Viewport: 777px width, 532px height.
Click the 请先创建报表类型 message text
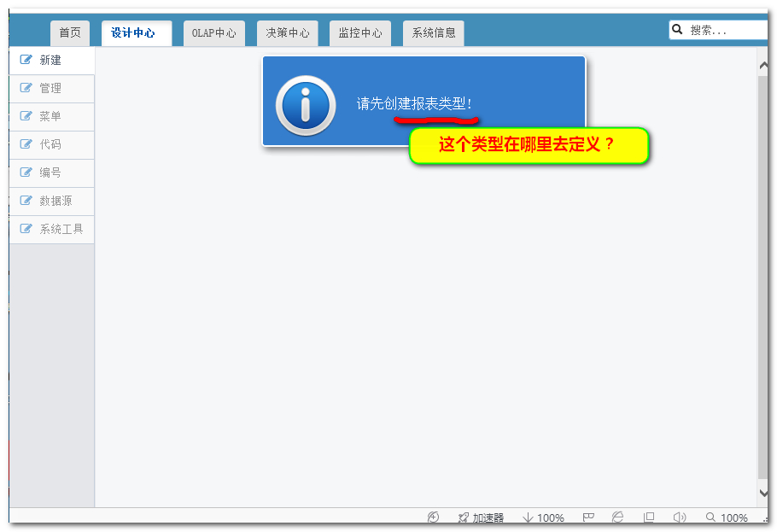click(414, 103)
